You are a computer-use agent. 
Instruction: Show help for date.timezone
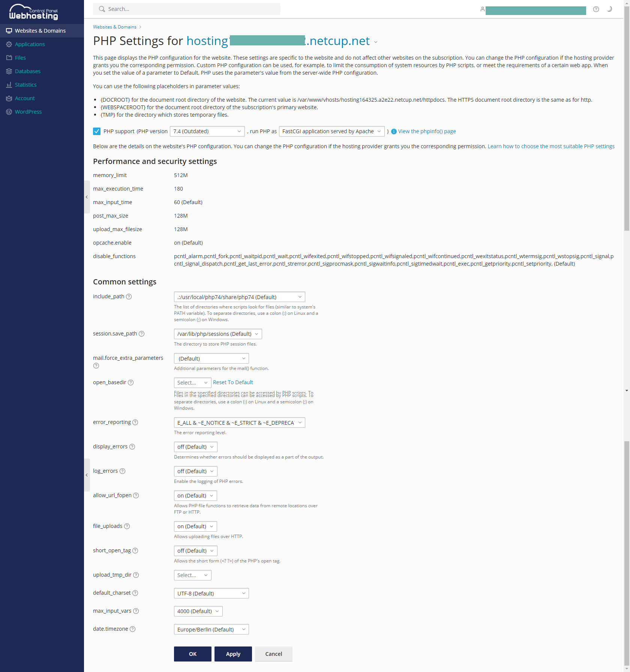click(x=132, y=629)
